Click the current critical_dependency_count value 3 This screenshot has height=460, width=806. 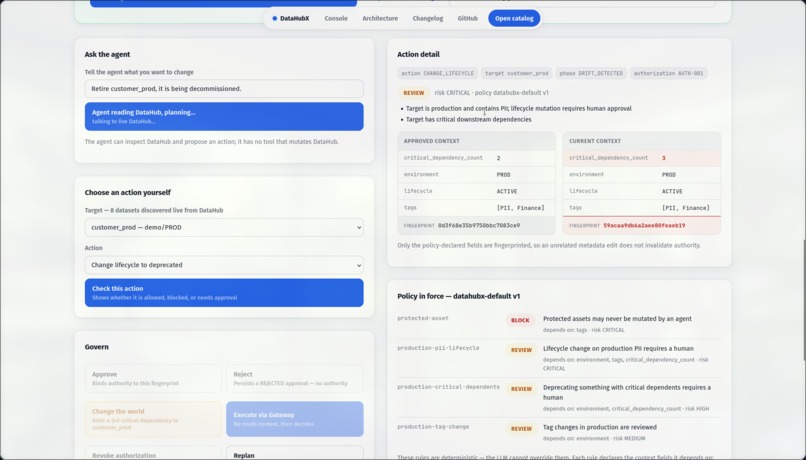(x=664, y=158)
